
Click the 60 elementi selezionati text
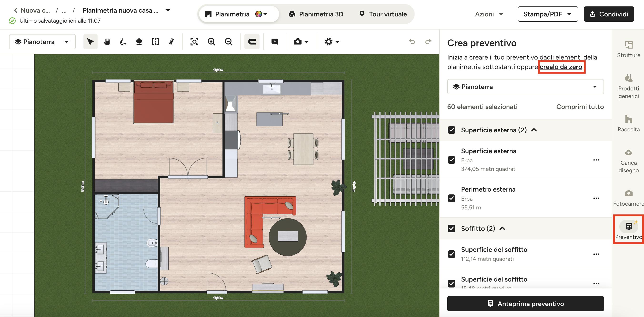(x=482, y=107)
